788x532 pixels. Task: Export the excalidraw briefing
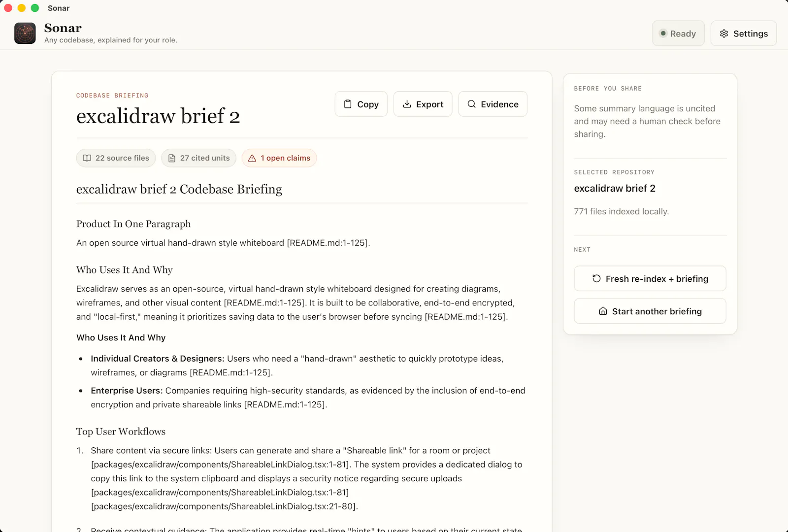coord(423,104)
